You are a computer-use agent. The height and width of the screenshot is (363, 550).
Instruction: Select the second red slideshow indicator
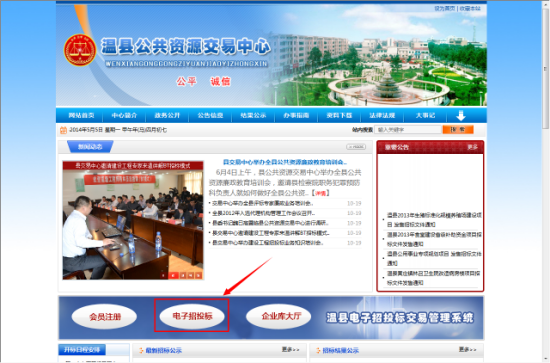(x=173, y=275)
